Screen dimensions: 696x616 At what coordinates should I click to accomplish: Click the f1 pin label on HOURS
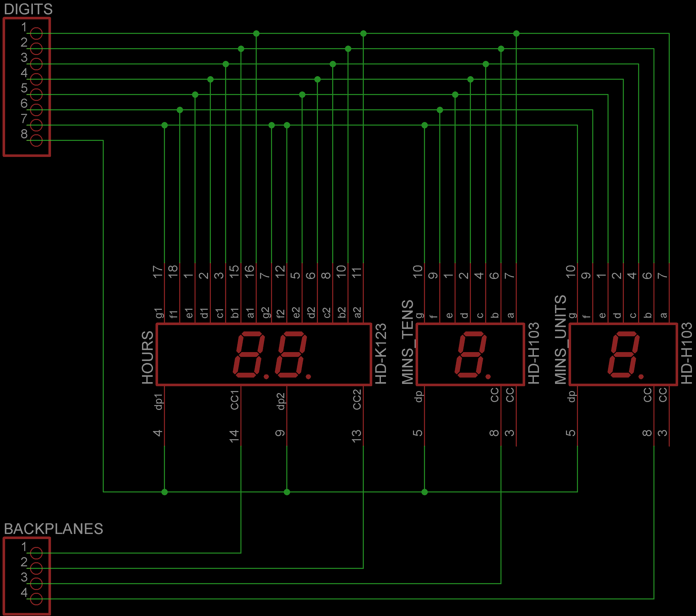point(174,314)
